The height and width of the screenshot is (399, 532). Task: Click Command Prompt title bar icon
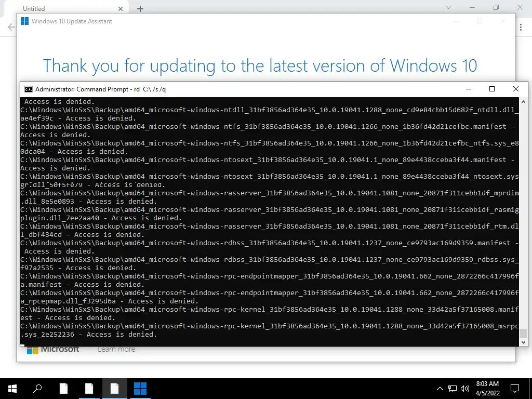29,89
